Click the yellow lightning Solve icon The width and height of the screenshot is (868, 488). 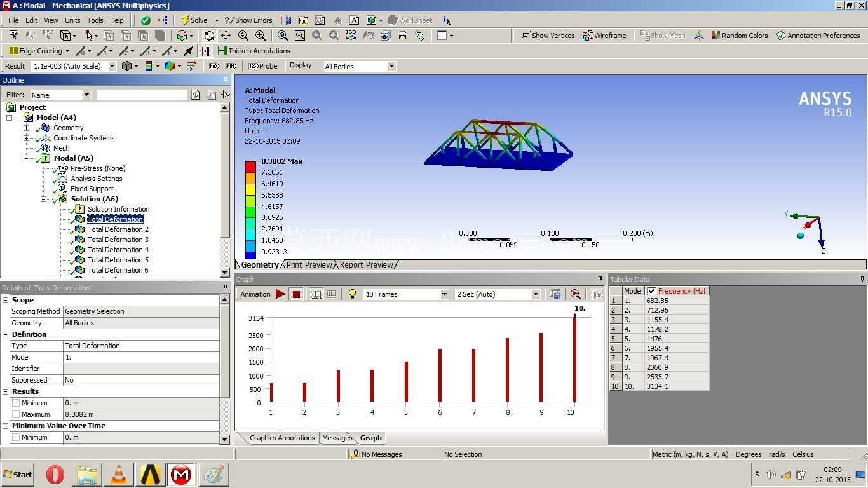pos(185,20)
